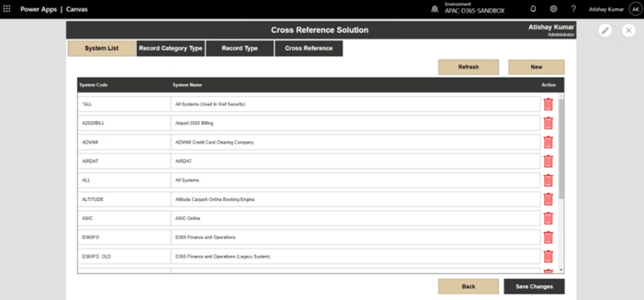Image resolution: width=644 pixels, height=300 pixels.
Task: Edit the A2020BILL system code field
Action: pyautogui.click(x=124, y=123)
